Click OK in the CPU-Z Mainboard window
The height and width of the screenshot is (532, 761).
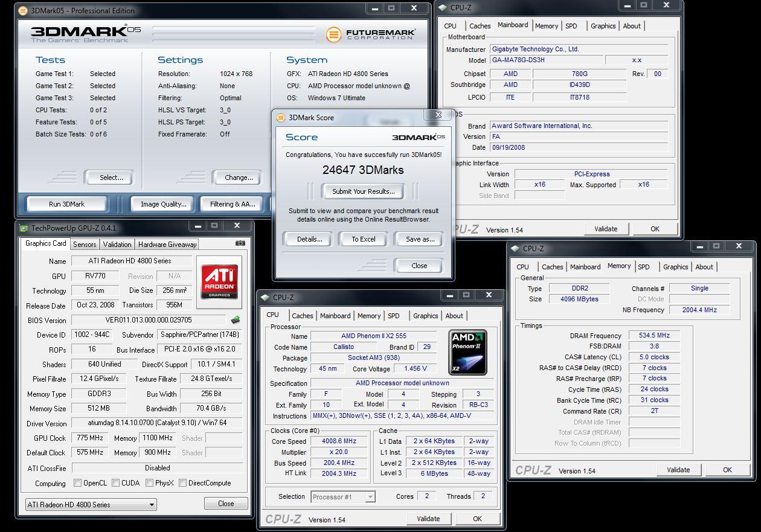[x=655, y=229]
